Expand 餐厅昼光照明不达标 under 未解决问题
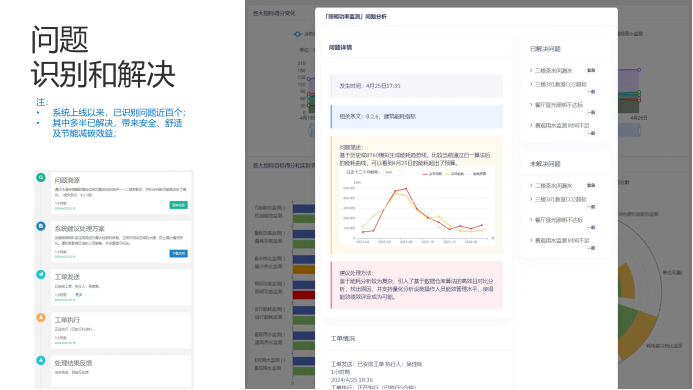The height and width of the screenshot is (390, 693). 556,220
